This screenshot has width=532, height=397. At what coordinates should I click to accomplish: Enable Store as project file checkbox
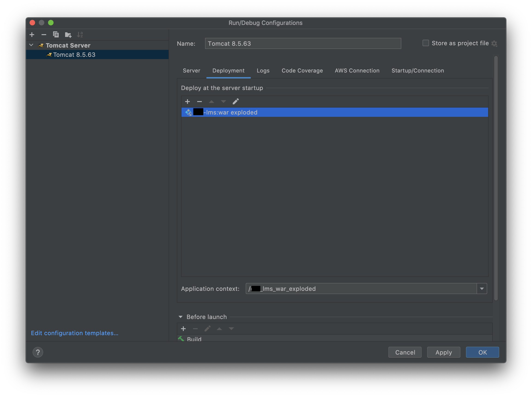[x=426, y=43]
